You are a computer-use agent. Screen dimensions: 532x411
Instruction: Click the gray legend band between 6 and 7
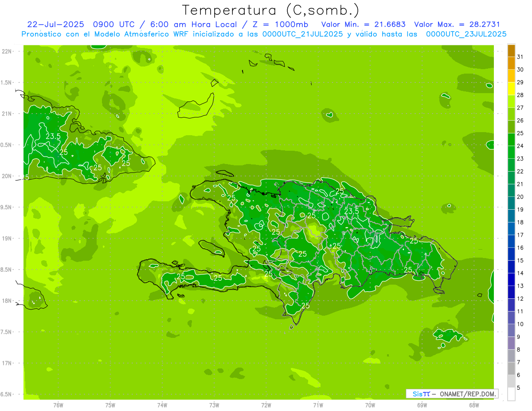[511, 368]
